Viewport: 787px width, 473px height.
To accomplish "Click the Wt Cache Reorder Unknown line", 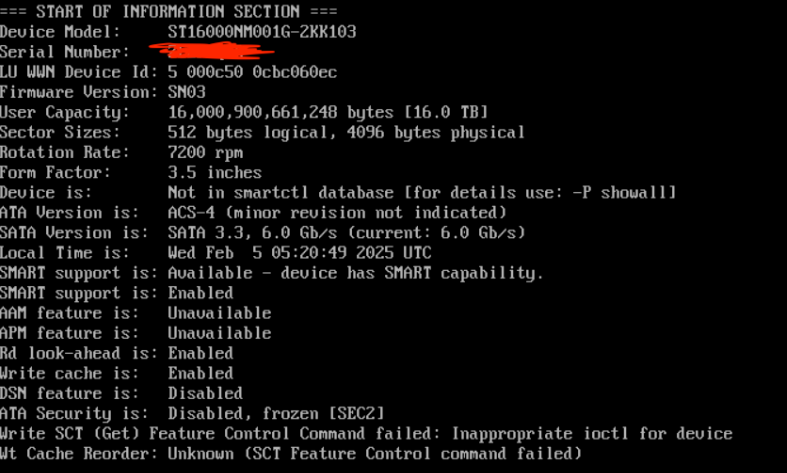I will [290, 453].
